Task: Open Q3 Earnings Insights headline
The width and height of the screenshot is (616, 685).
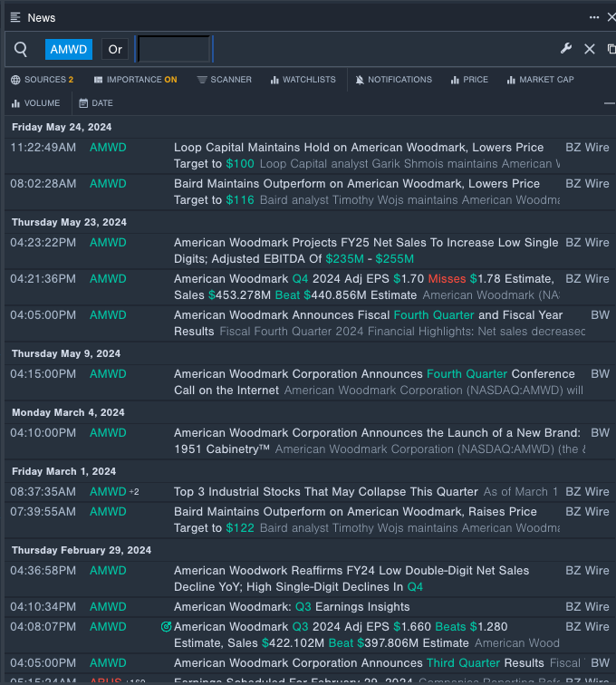Action: click(292, 607)
